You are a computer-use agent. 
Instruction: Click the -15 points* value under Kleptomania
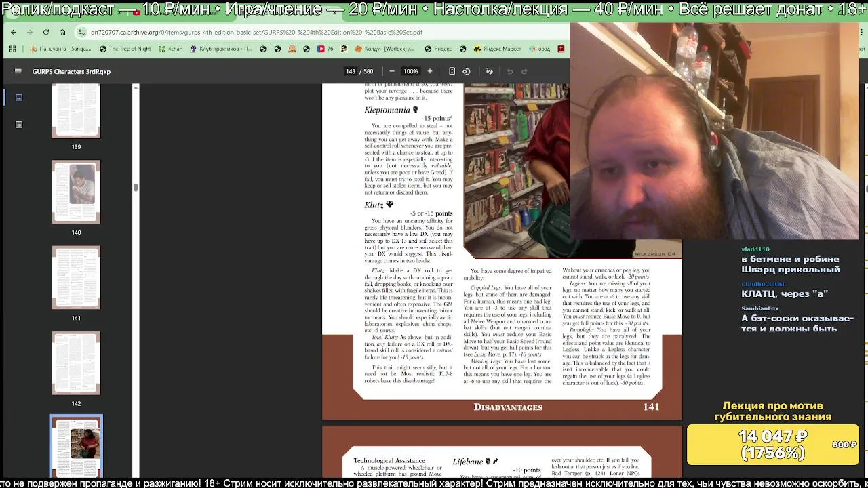click(437, 118)
